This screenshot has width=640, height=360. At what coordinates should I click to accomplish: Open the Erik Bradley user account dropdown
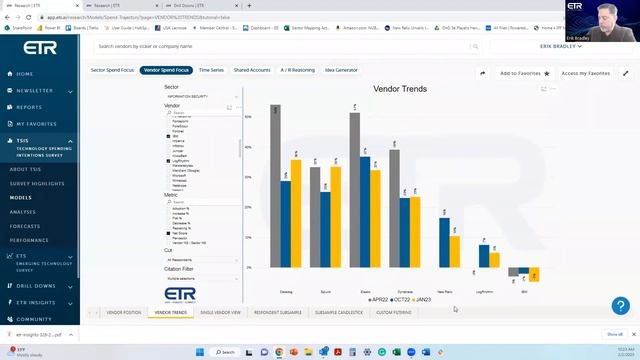(x=561, y=47)
